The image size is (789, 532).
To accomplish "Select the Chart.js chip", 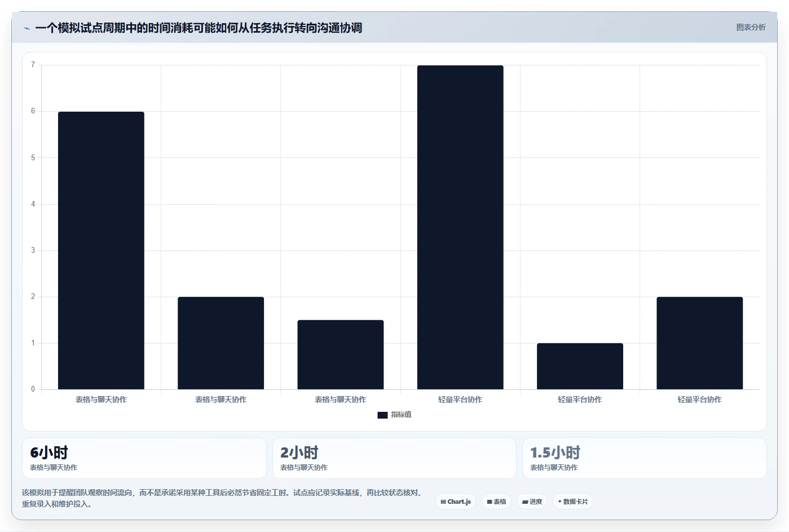I will 456,502.
